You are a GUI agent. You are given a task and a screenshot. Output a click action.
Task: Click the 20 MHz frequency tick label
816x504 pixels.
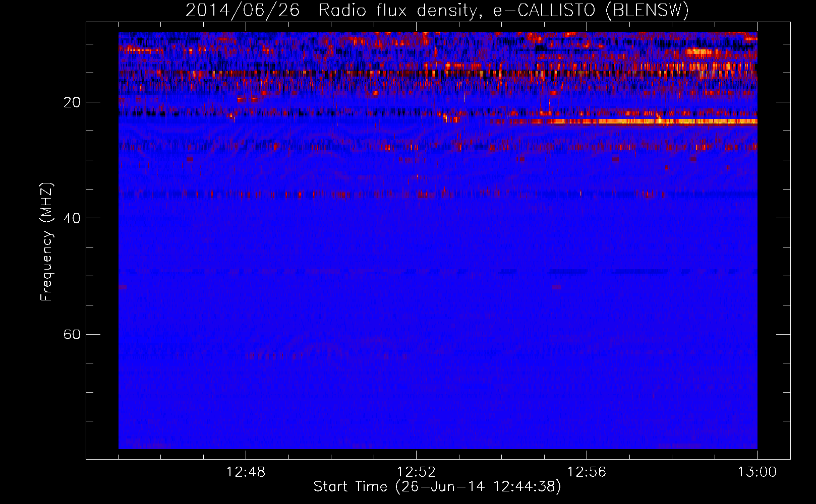72,102
